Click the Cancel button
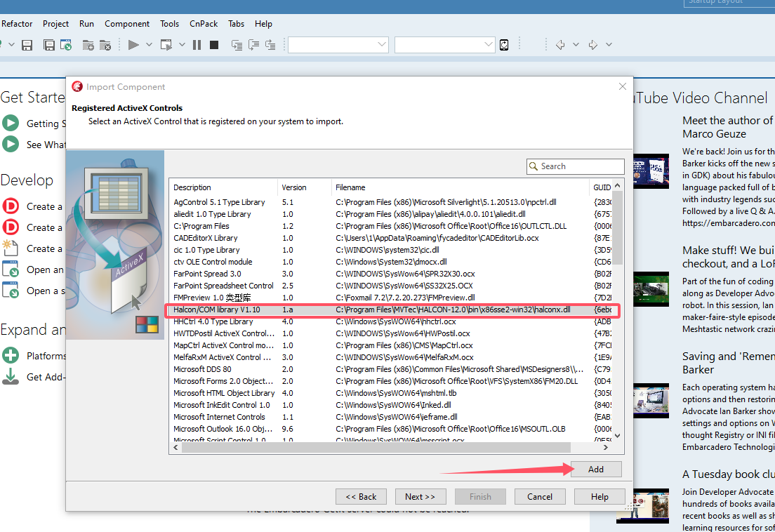 click(540, 496)
